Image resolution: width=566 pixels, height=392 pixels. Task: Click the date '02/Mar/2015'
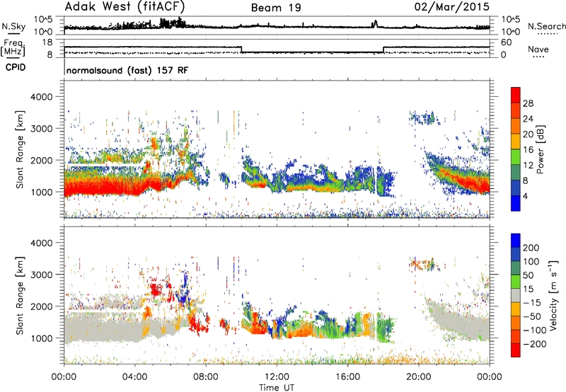tap(451, 6)
